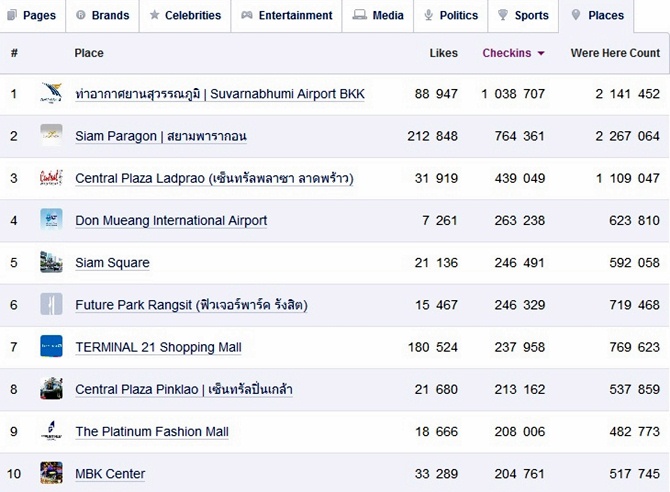
Task: Sort the table by Likes column
Action: click(444, 53)
